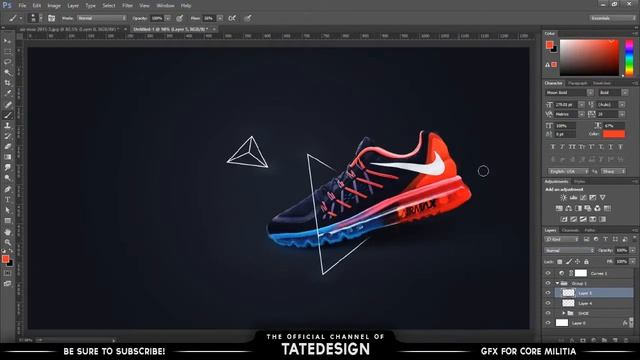The height and width of the screenshot is (360, 640).
Task: Toggle lock transparent pixels
Action: pos(560,262)
